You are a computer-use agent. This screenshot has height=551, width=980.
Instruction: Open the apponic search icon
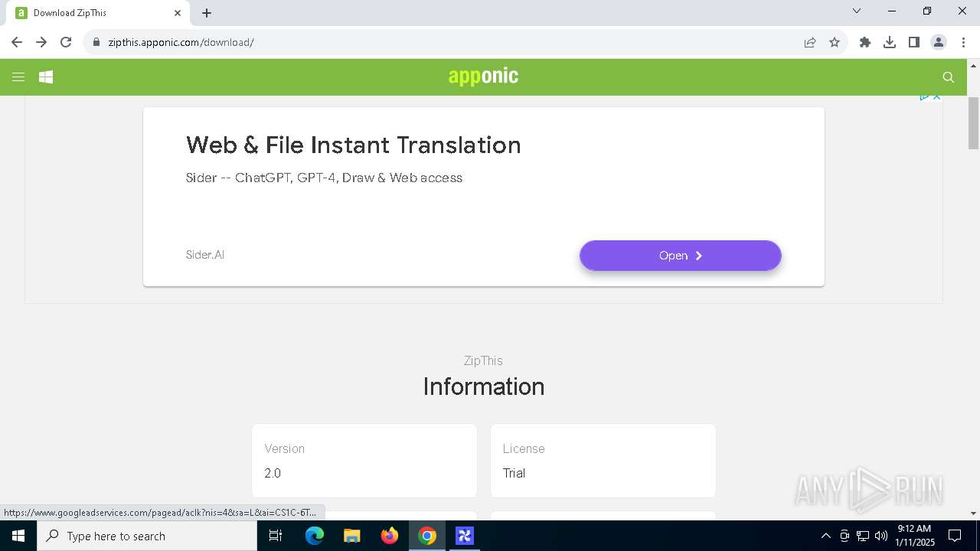tap(948, 77)
